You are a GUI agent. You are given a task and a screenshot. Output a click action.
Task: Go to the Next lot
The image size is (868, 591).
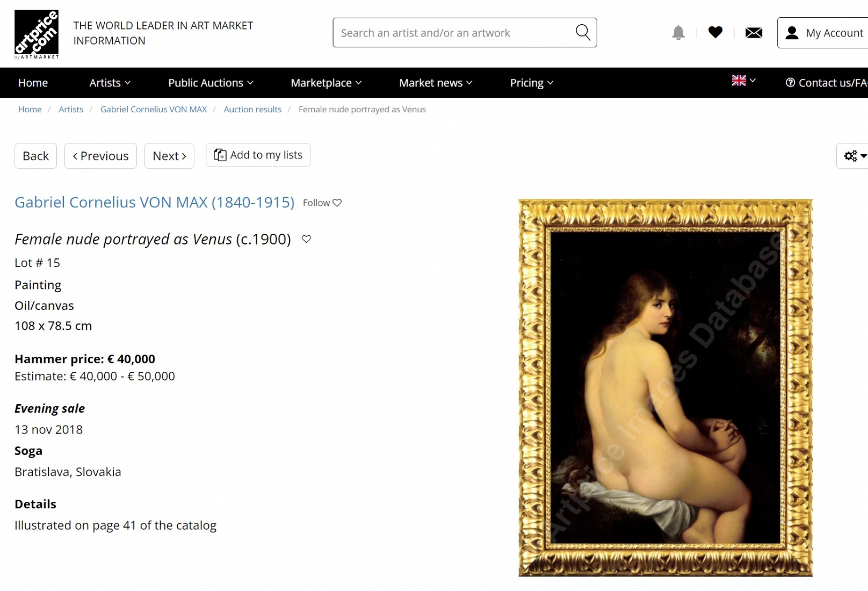169,156
